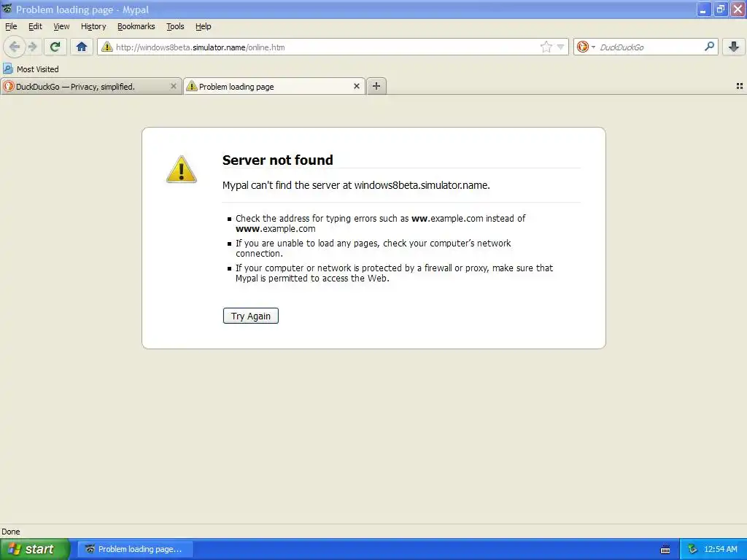
Task: Open the URL history dropdown arrow
Action: [x=561, y=47]
